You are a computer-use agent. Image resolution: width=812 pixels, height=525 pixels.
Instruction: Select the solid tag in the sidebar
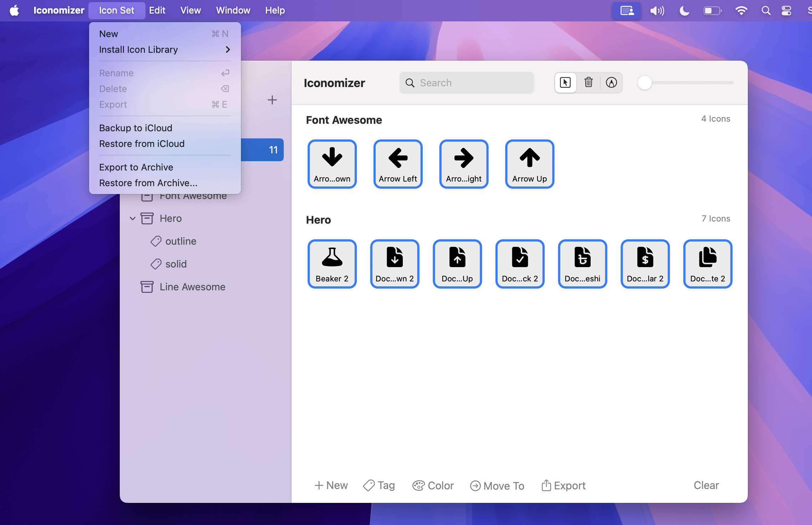point(176,264)
